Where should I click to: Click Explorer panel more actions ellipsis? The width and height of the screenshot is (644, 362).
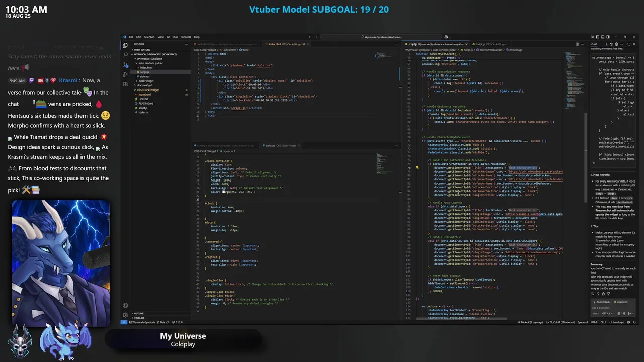pyautogui.click(x=186, y=44)
